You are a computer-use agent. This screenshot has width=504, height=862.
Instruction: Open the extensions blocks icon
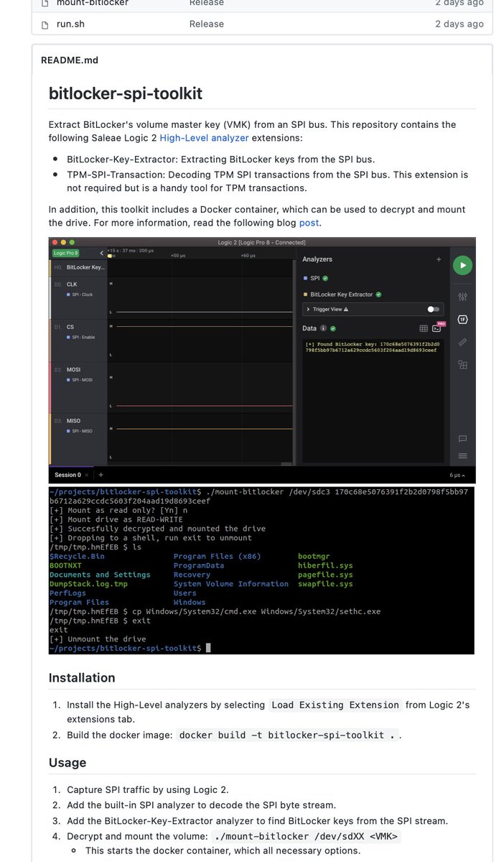click(x=462, y=365)
